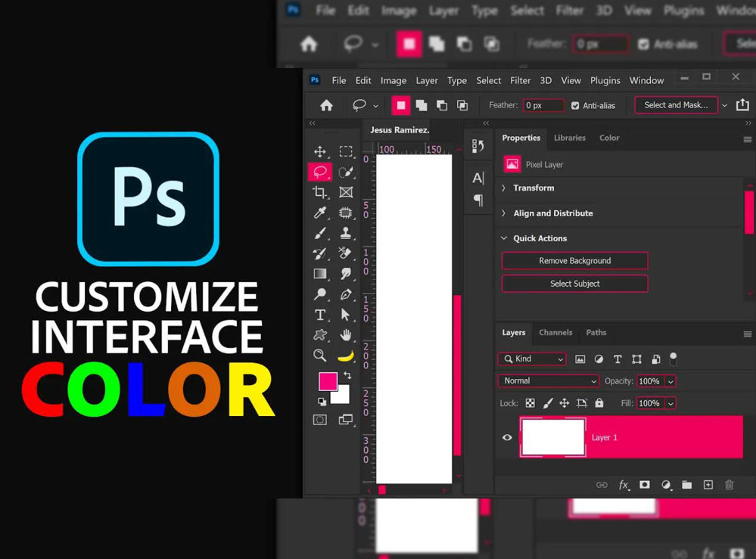The image size is (756, 559).
Task: Reset default foreground and background colors
Action: pos(322,401)
